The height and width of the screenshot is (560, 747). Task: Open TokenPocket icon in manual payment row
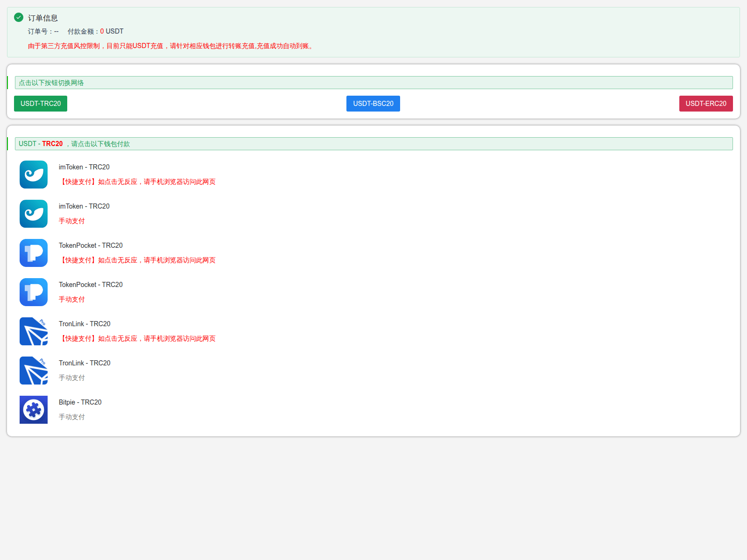pyautogui.click(x=34, y=292)
